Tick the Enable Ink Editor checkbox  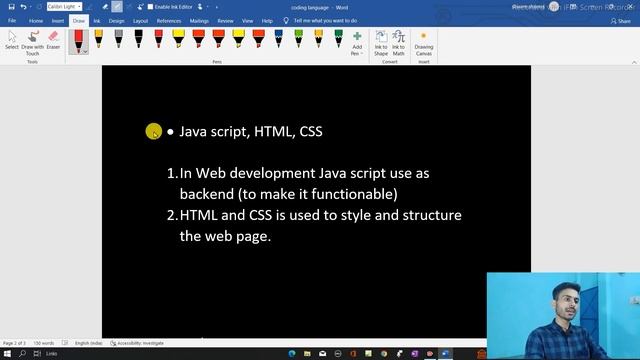(x=150, y=7)
